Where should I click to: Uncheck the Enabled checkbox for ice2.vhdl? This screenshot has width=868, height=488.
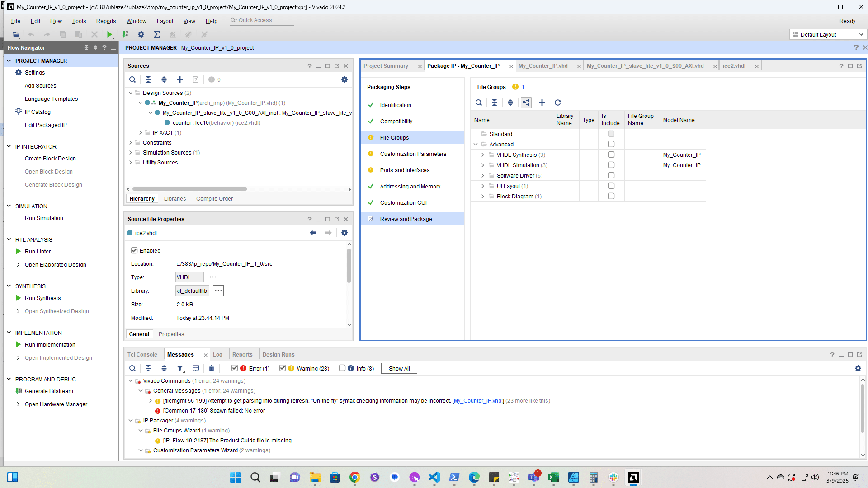click(134, 250)
